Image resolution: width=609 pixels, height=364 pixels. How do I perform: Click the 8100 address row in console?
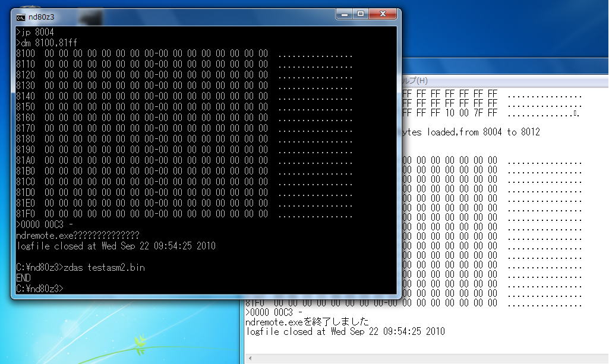pyautogui.click(x=143, y=53)
